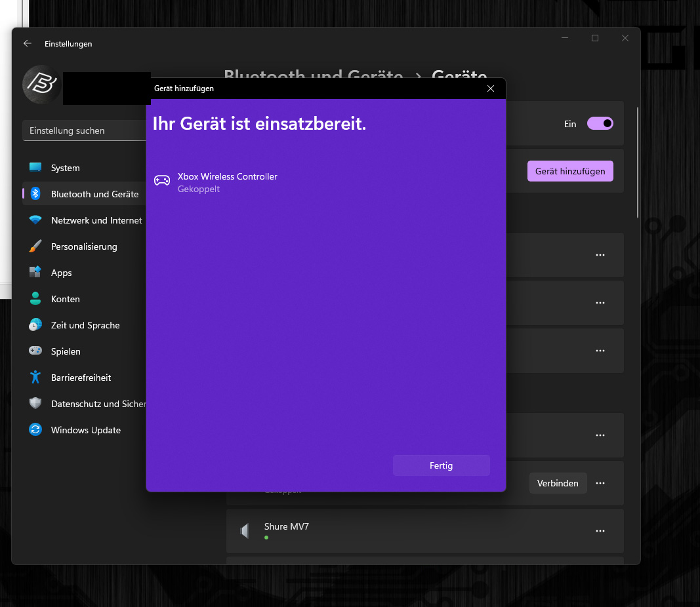Screen dimensions: 700x607
Task: Toggle the Bluetooth Ein switch off
Action: point(600,123)
